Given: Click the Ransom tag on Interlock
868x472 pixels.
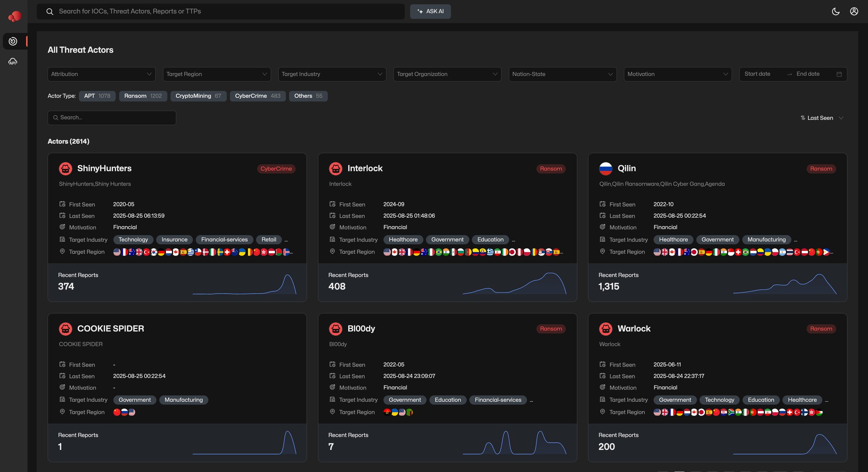Looking at the screenshot, I should pos(551,169).
